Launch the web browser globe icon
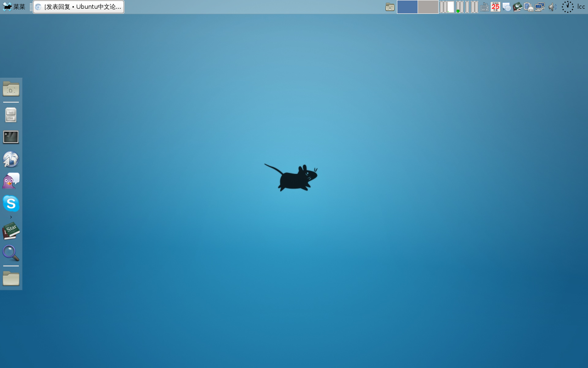Screen dimensions: 588x368 [x=11, y=159]
